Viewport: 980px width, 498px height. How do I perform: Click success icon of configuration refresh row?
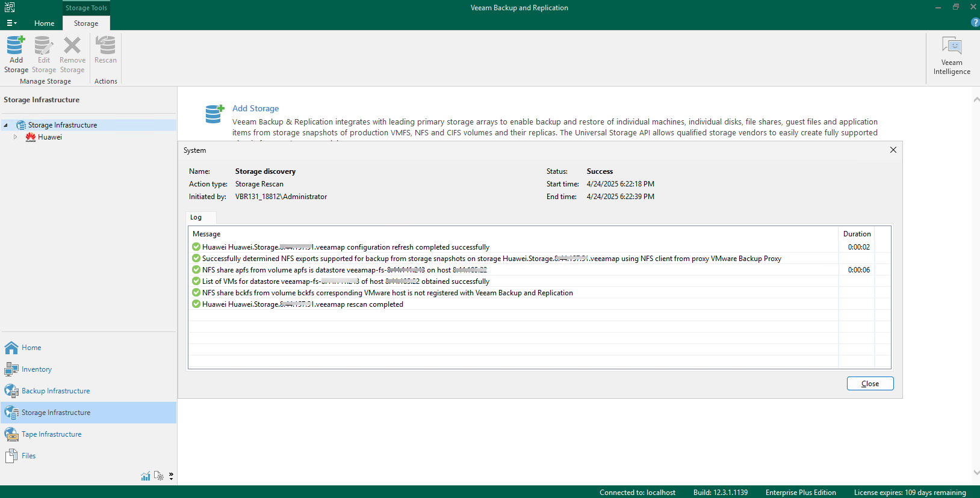tap(196, 247)
